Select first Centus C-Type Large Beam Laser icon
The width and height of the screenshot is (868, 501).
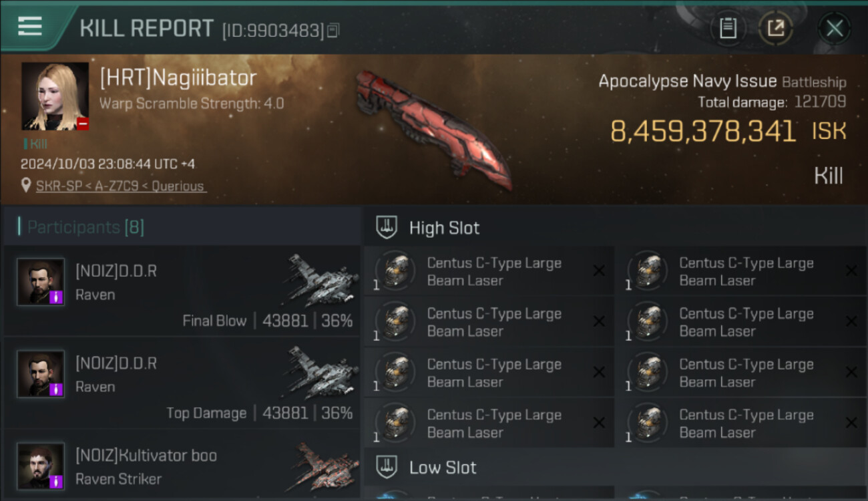(395, 271)
